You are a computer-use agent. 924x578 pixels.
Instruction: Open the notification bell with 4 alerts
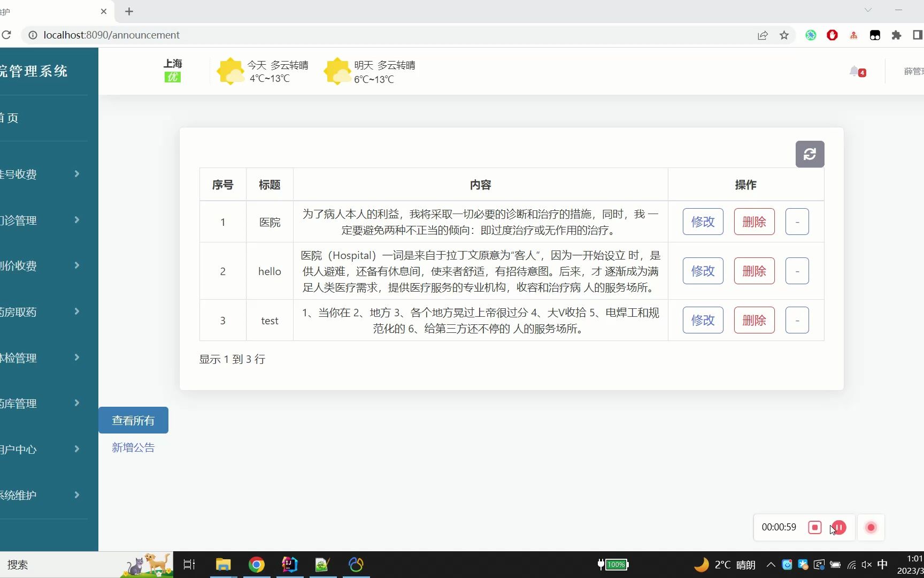point(856,71)
